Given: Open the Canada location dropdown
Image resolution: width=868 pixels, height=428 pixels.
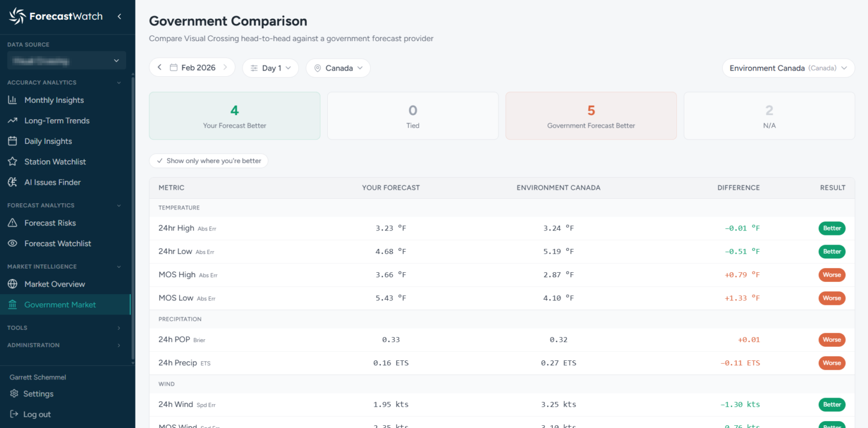Looking at the screenshot, I should (x=338, y=68).
